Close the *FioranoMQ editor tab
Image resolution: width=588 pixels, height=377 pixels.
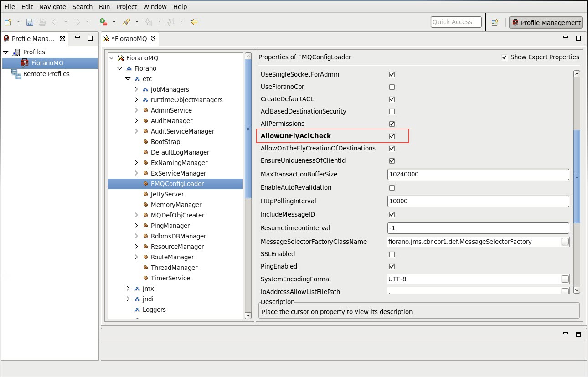(x=154, y=39)
